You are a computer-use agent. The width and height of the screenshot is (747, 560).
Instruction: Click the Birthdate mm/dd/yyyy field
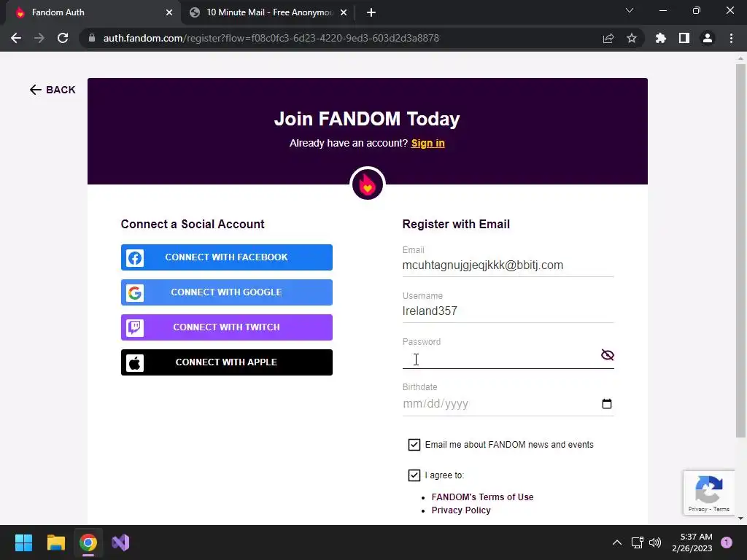tap(508, 404)
